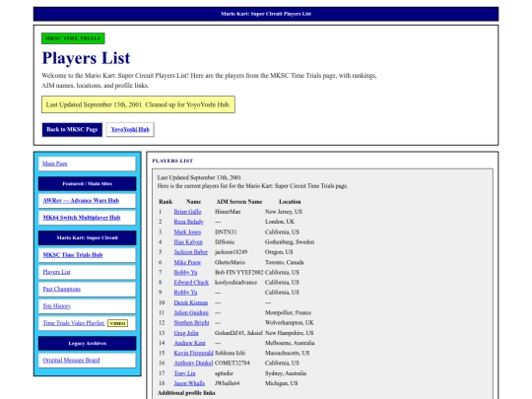This screenshot has height=399, width=532.
Task: Click the Featured / Main Sites sidebar header
Action: [x=88, y=184]
